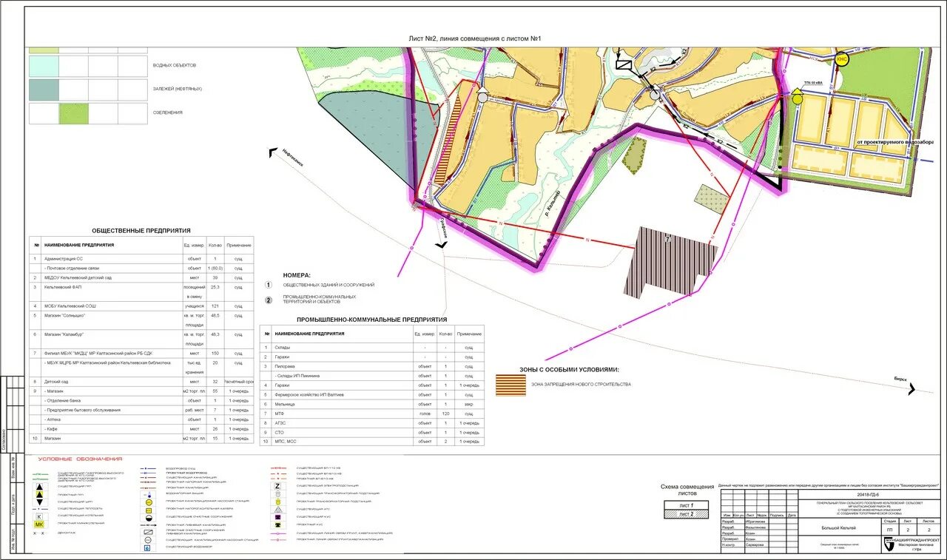Click the Графское direction arrow
Image resolution: width=947 pixels, height=560 pixels.
tap(442, 244)
